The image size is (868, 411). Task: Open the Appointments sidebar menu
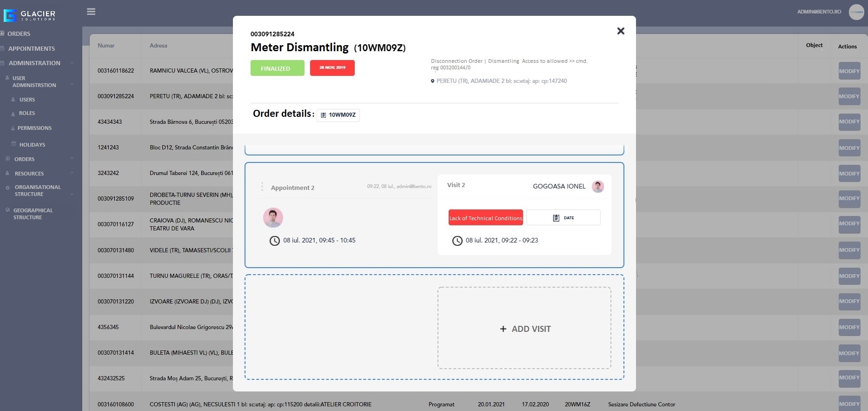(32, 48)
